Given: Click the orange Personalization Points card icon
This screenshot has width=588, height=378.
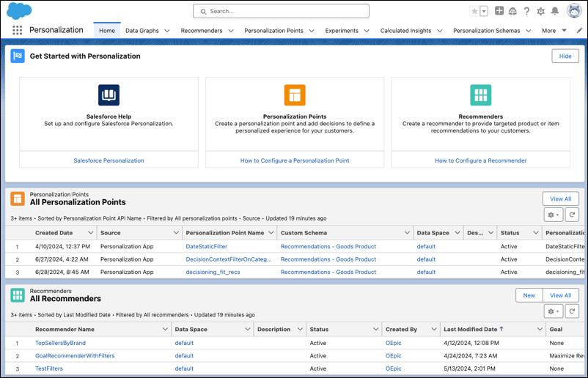Looking at the screenshot, I should (295, 95).
